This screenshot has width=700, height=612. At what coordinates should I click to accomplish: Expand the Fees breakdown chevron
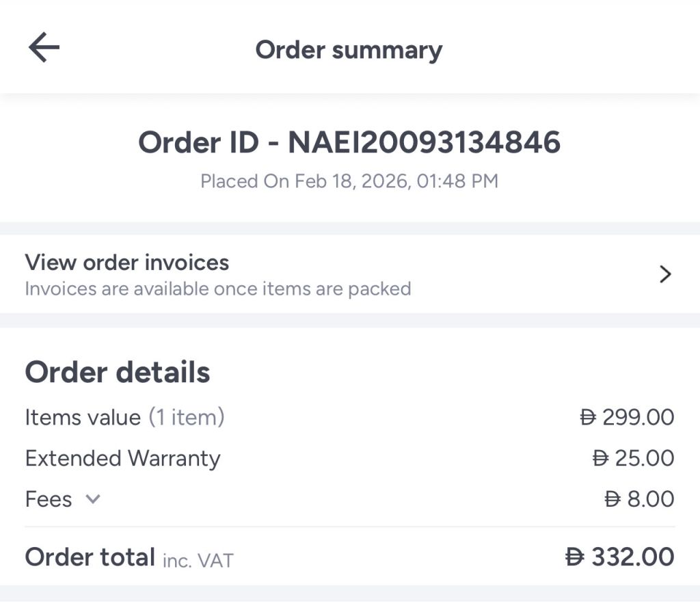coord(93,499)
